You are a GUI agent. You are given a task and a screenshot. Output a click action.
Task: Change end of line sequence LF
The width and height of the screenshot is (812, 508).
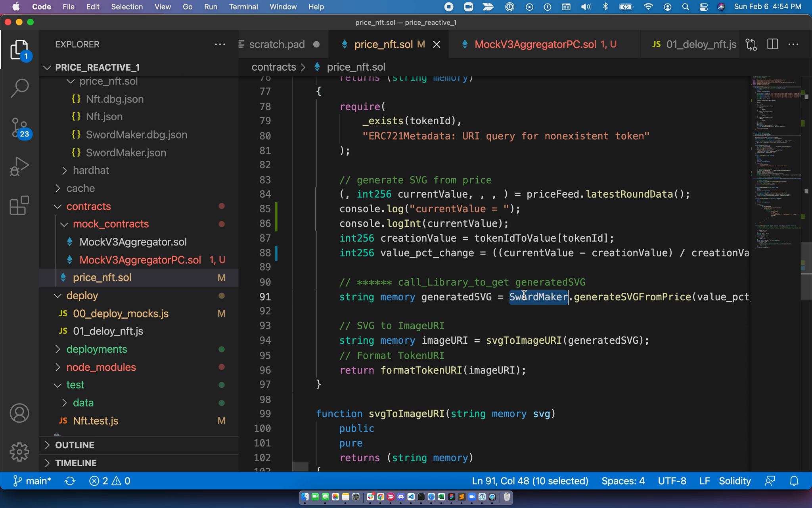(x=705, y=481)
